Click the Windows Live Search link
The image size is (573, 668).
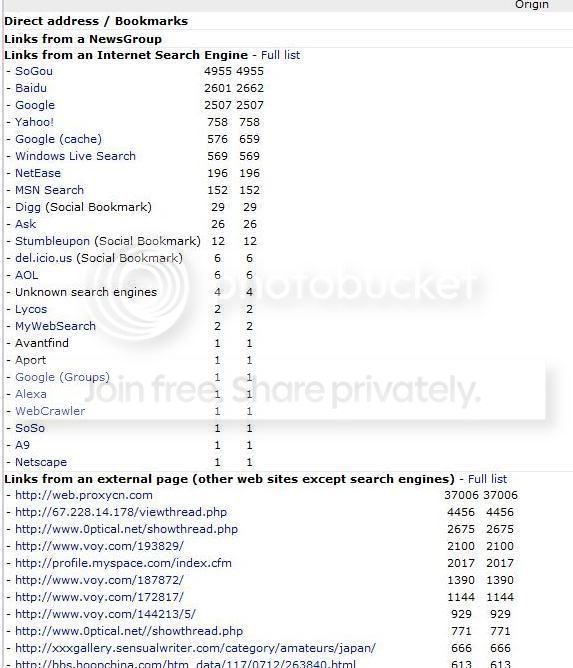(x=75, y=156)
